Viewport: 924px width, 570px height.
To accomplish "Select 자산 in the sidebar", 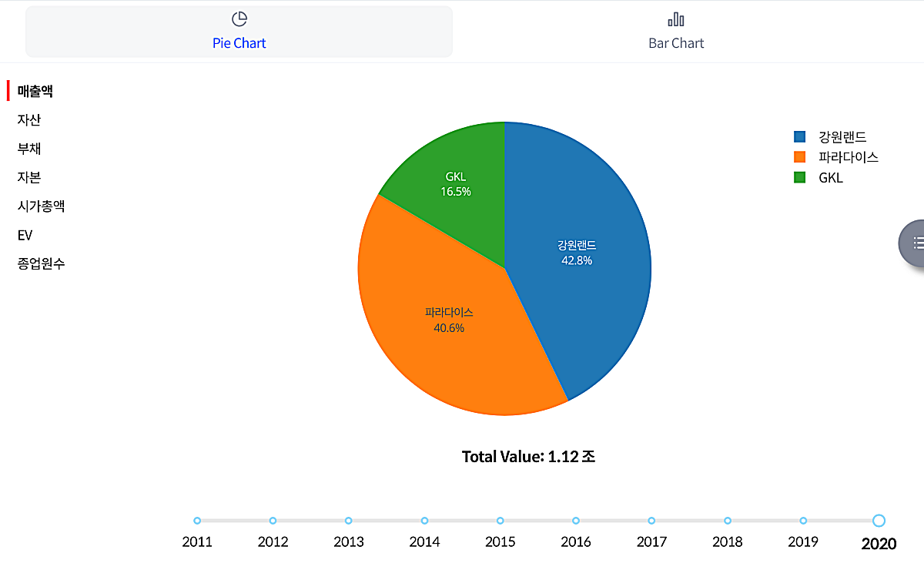I will click(29, 120).
